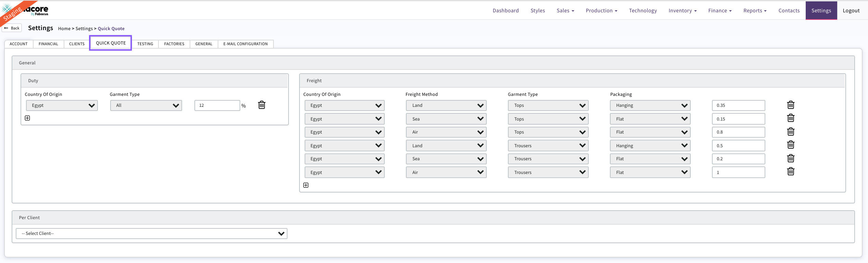
Task: Add a new duty row
Action: pyautogui.click(x=27, y=118)
